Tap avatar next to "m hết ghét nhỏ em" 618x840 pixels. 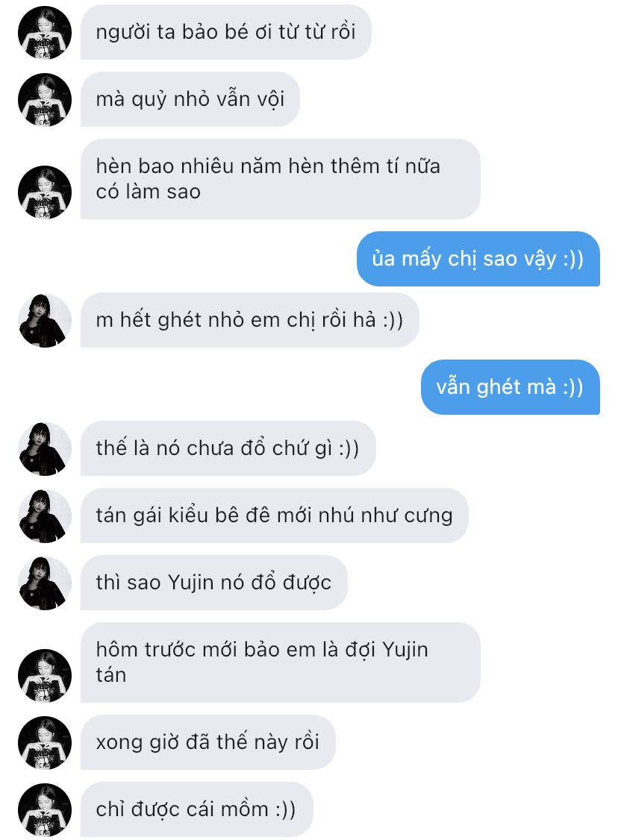click(x=45, y=320)
